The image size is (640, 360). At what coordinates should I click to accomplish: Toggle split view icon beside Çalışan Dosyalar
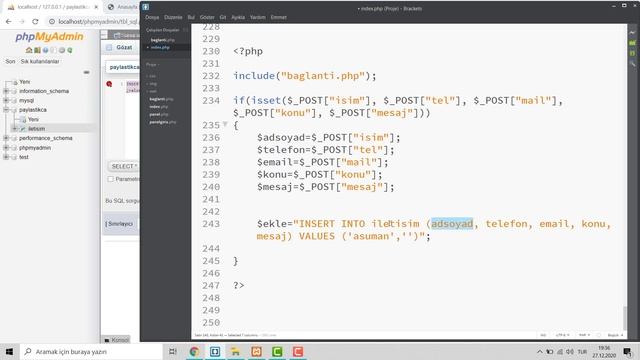185,30
